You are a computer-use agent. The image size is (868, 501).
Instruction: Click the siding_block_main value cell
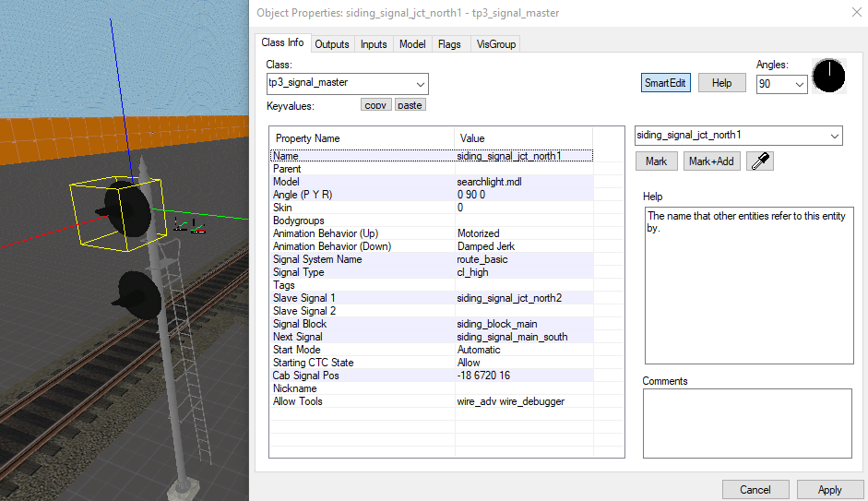tap(524, 324)
